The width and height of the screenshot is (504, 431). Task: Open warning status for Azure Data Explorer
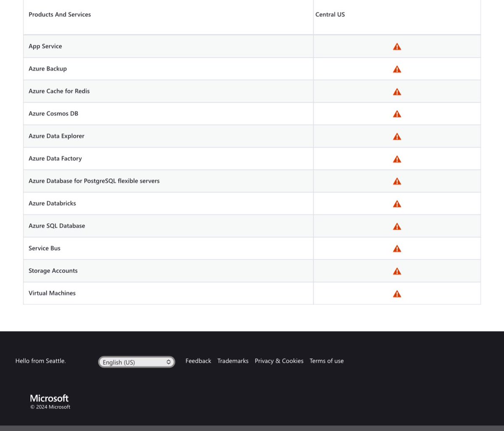397,136
